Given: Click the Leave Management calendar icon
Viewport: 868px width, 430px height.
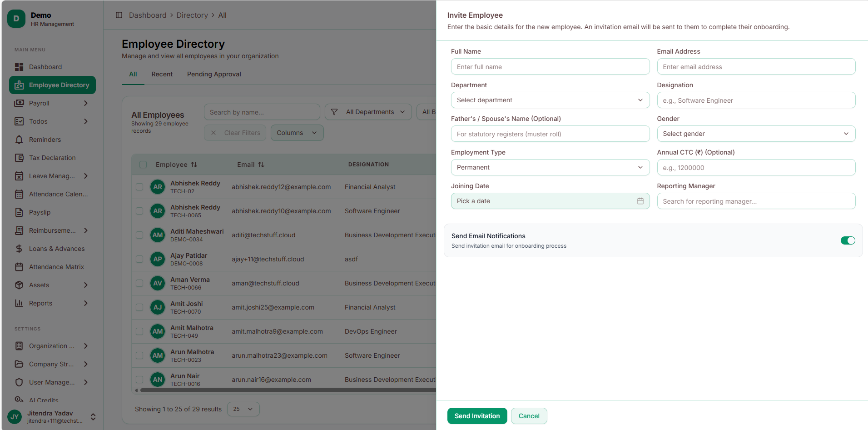Looking at the screenshot, I should coord(19,176).
